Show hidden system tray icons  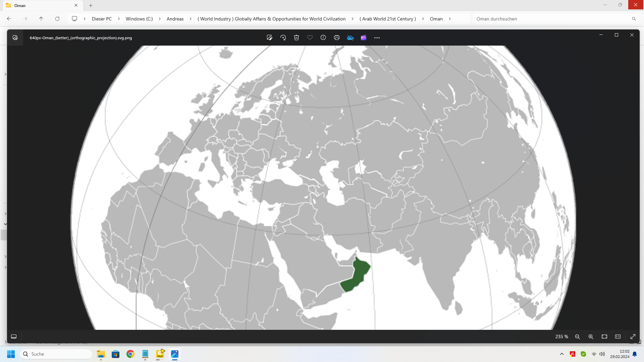click(562, 354)
